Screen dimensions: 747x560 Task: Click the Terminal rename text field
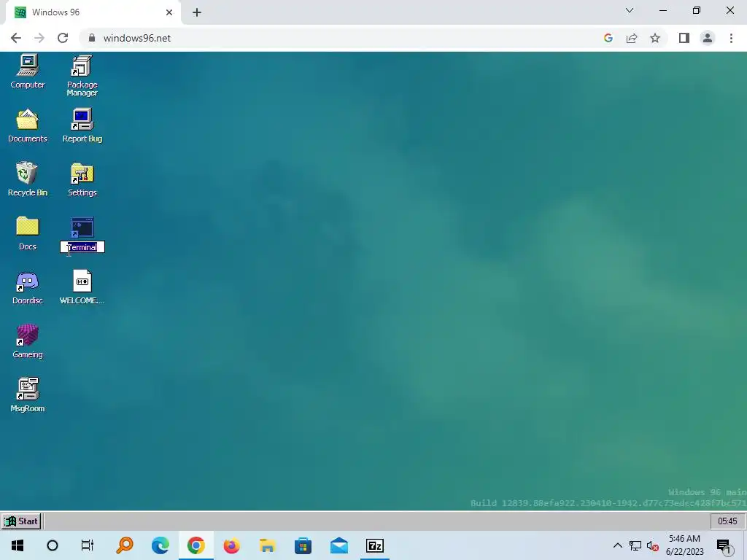[82, 247]
